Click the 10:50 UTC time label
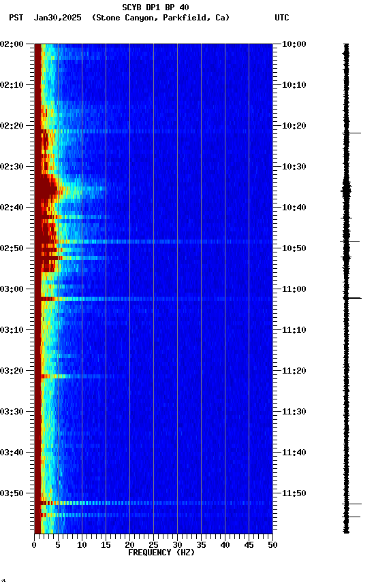 click(x=294, y=248)
